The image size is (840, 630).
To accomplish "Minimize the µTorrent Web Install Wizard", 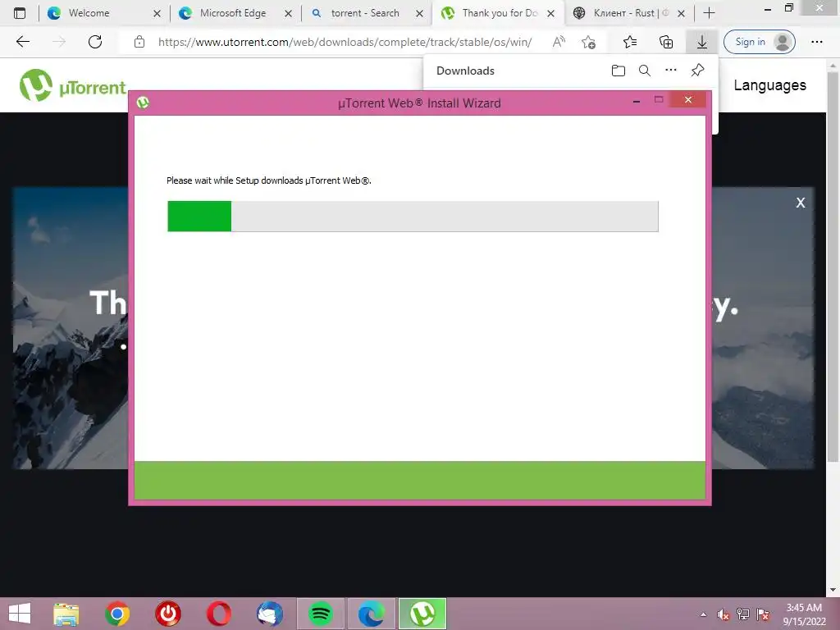I will (637, 101).
